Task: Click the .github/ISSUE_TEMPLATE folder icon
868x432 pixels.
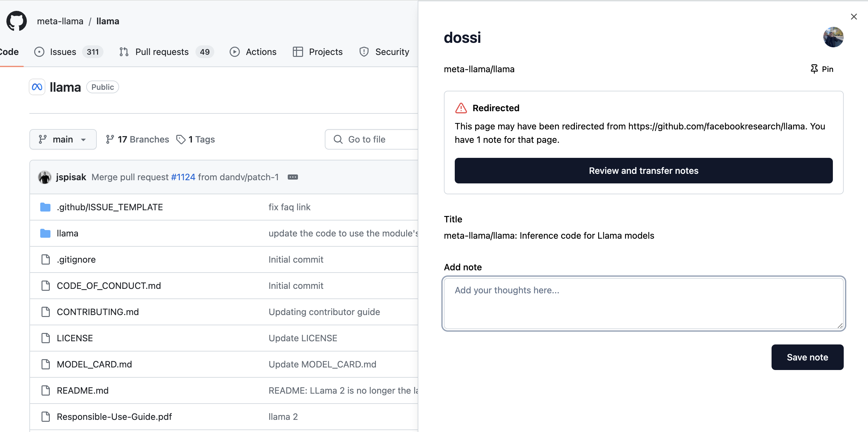Action: coord(45,207)
